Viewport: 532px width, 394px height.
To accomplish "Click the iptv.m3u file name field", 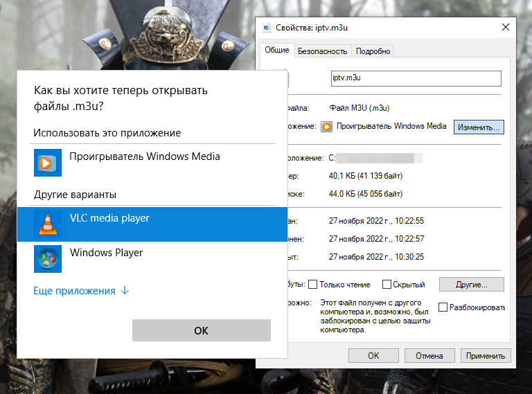I will (x=415, y=78).
